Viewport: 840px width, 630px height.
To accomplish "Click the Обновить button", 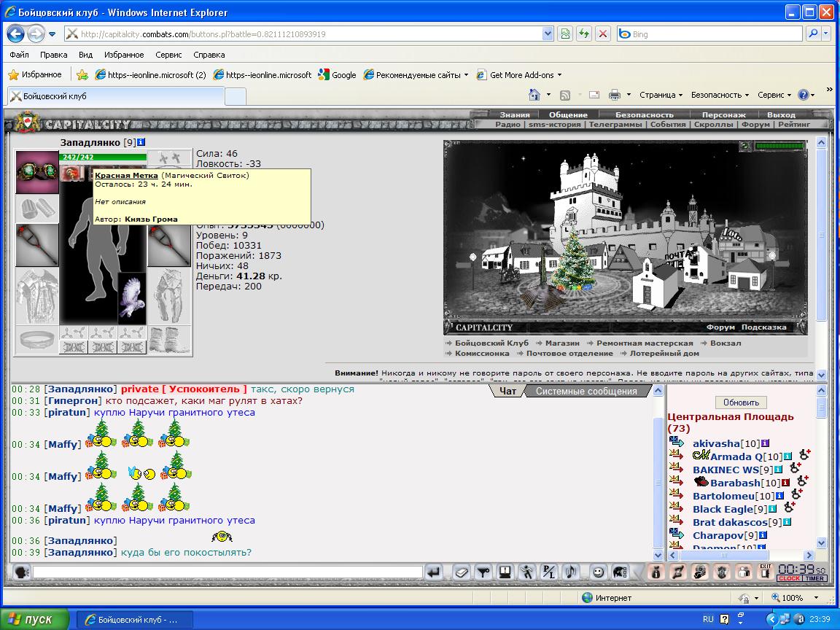I will click(x=741, y=402).
